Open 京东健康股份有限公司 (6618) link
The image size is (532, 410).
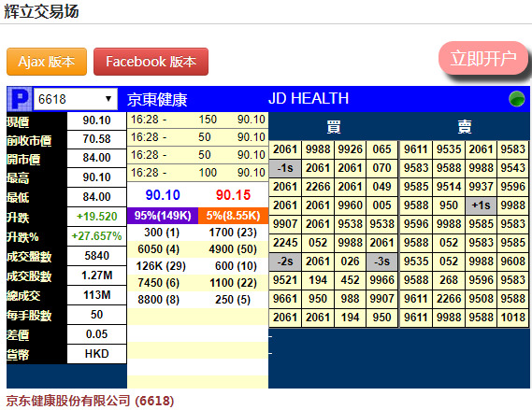[x=90, y=401]
